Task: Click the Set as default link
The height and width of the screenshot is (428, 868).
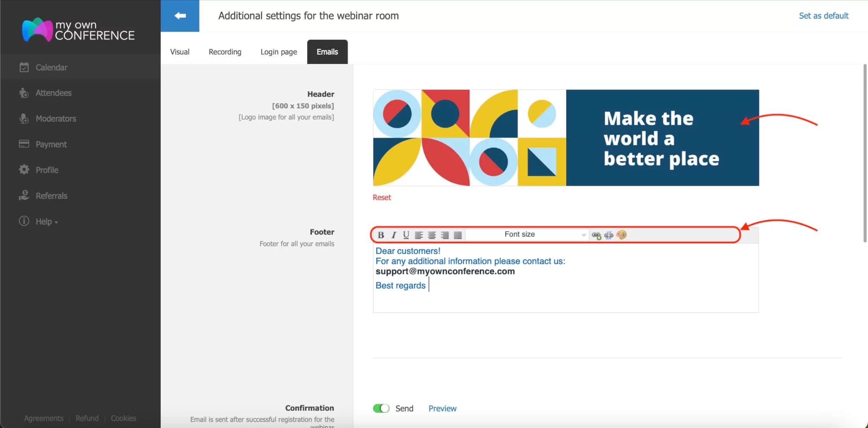Action: coord(823,16)
